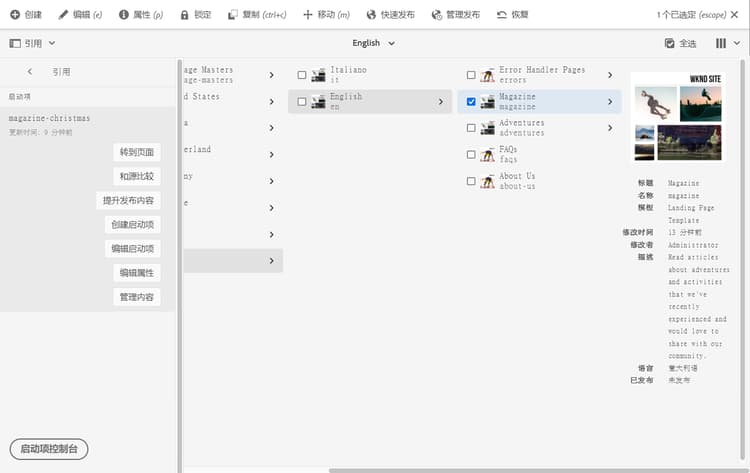Expand the 'd States' row chevron

[271, 102]
